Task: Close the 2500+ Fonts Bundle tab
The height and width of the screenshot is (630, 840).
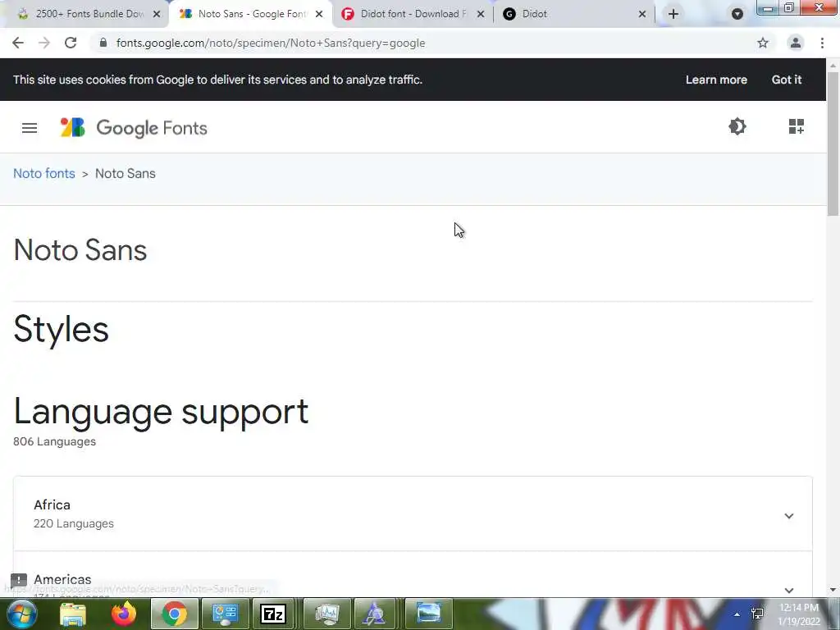Action: pyautogui.click(x=157, y=14)
